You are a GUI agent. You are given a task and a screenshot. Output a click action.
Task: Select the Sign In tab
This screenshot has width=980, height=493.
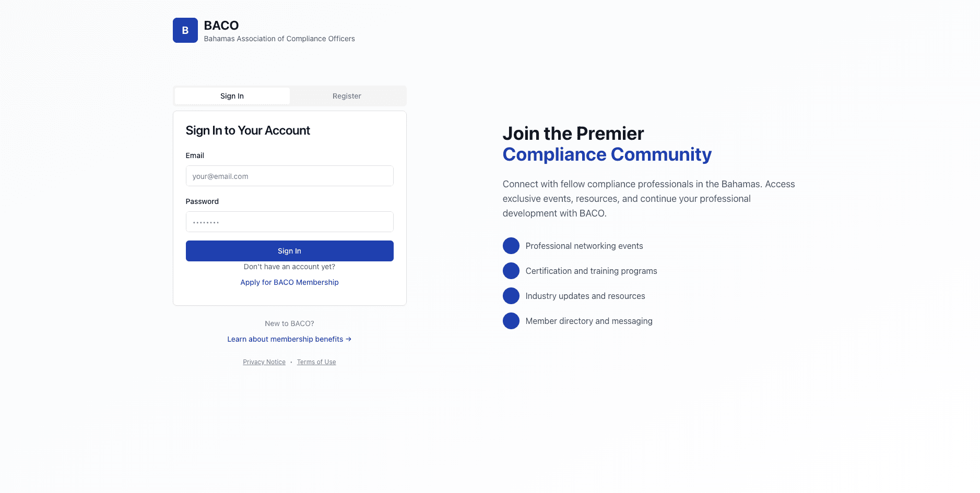(232, 95)
